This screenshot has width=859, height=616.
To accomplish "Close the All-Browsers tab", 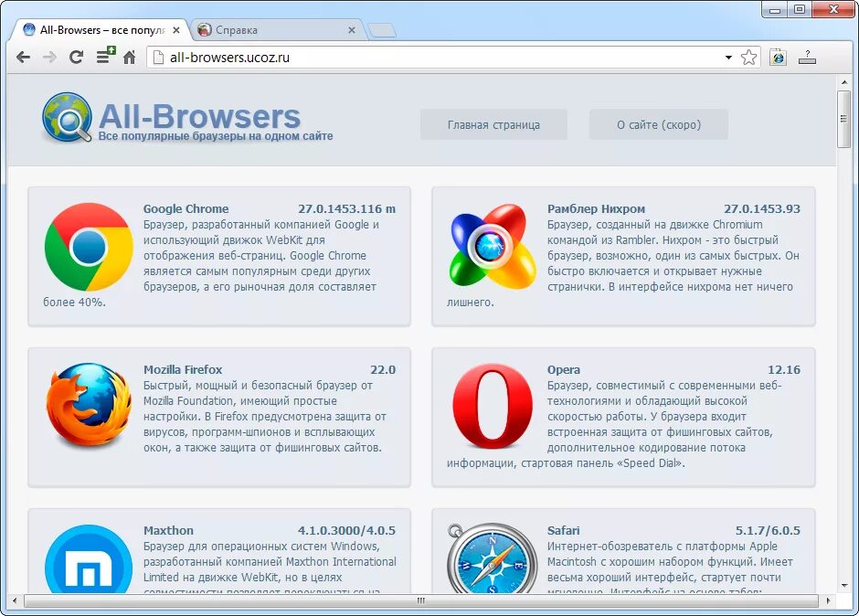I will (x=175, y=30).
